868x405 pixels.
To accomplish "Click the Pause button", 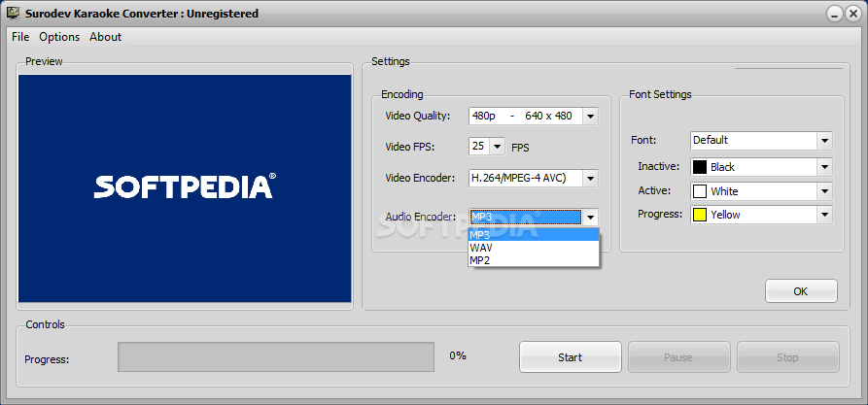I will (678, 357).
